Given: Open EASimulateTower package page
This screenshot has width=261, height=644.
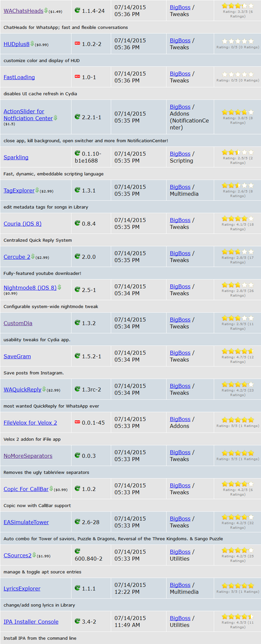Looking at the screenshot, I should [26, 522].
